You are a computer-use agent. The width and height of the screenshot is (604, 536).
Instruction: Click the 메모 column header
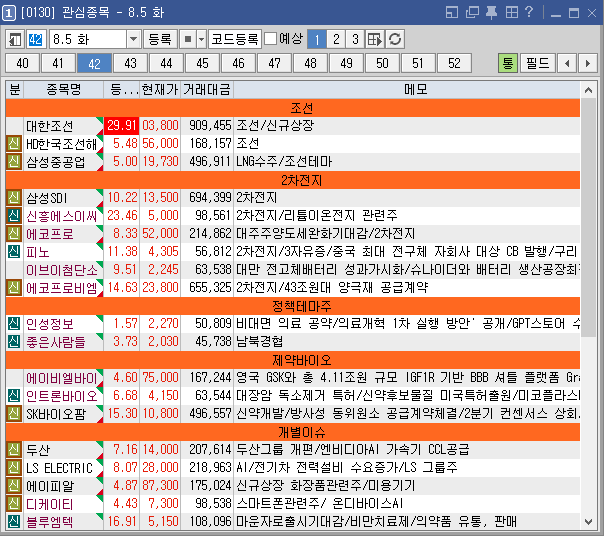click(407, 89)
